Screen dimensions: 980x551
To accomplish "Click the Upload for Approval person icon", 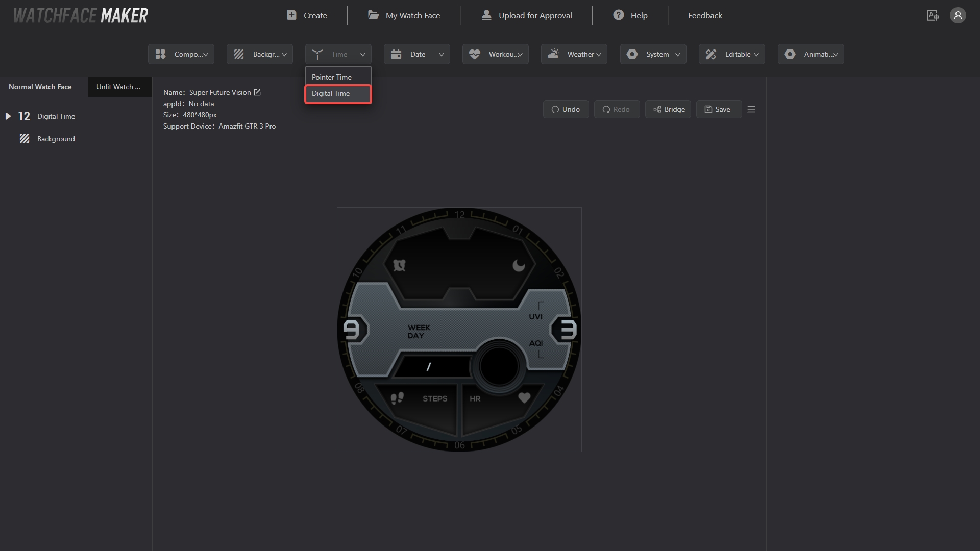I will pyautogui.click(x=486, y=15).
